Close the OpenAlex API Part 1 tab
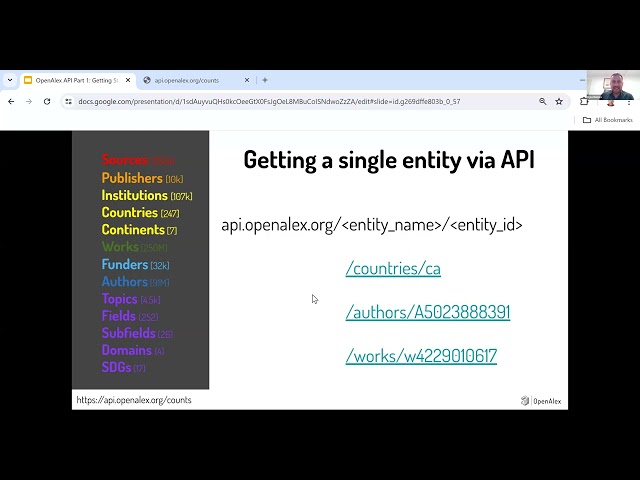 (x=128, y=80)
